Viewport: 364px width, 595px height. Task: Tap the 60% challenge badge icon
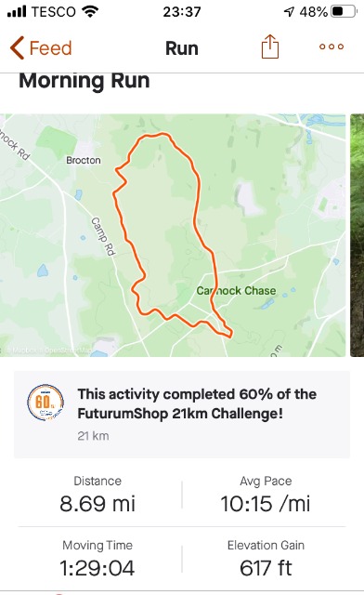coord(45,403)
